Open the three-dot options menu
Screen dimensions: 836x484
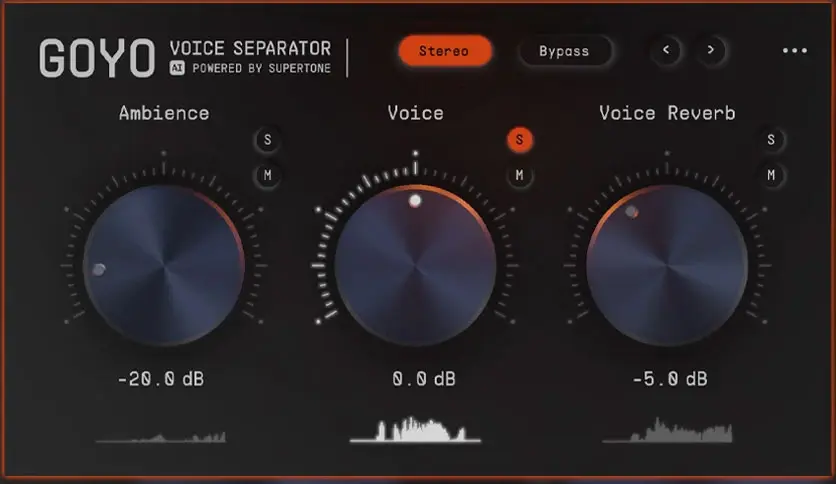[794, 51]
